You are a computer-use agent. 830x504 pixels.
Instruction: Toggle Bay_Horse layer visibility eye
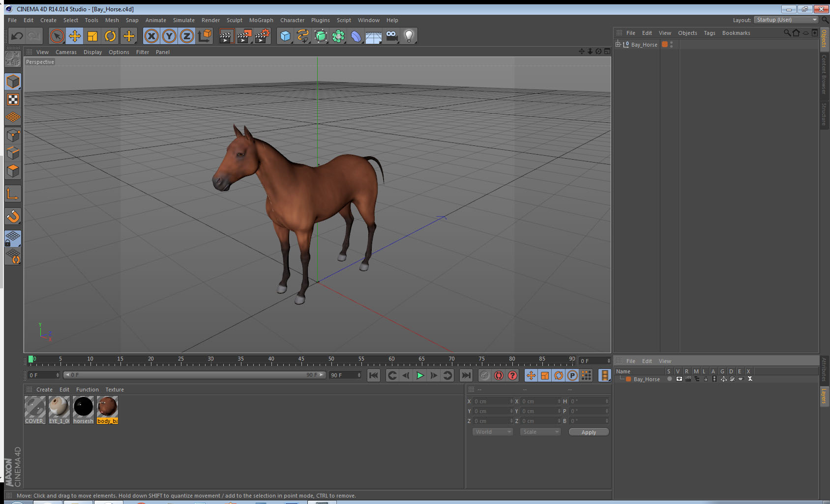point(679,379)
